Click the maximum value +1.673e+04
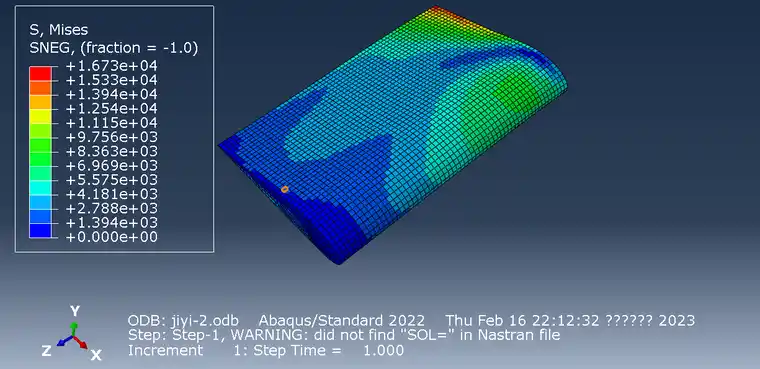The height and width of the screenshot is (369, 760). point(111,65)
